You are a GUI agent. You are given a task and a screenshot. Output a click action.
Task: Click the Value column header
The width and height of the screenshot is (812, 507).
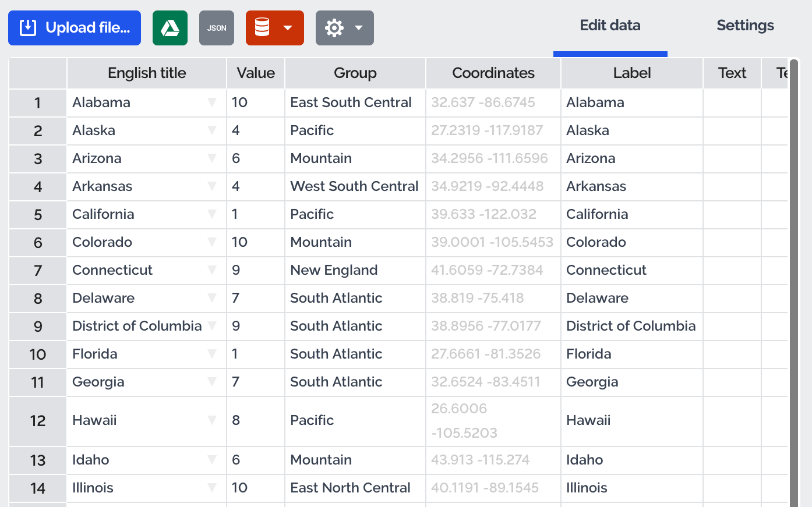click(x=256, y=73)
